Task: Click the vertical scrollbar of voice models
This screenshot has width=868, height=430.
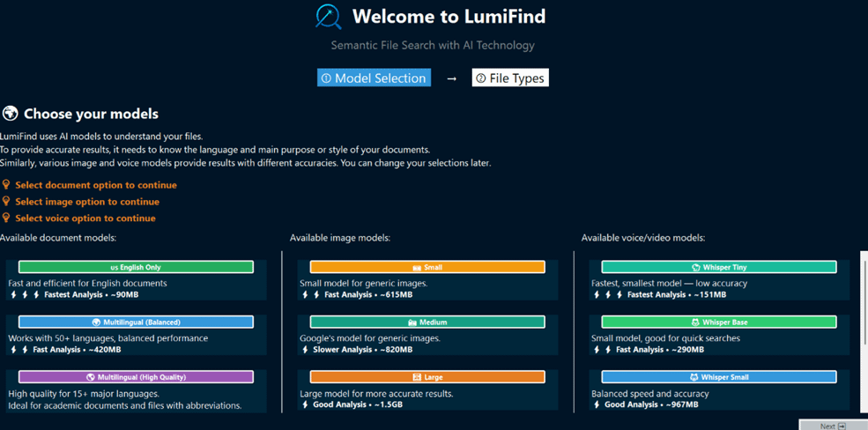Action: (864, 300)
